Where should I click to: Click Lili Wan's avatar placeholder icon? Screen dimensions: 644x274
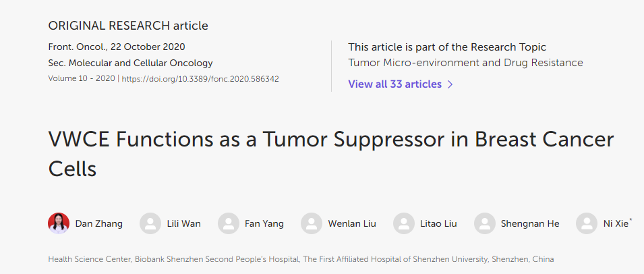point(150,223)
